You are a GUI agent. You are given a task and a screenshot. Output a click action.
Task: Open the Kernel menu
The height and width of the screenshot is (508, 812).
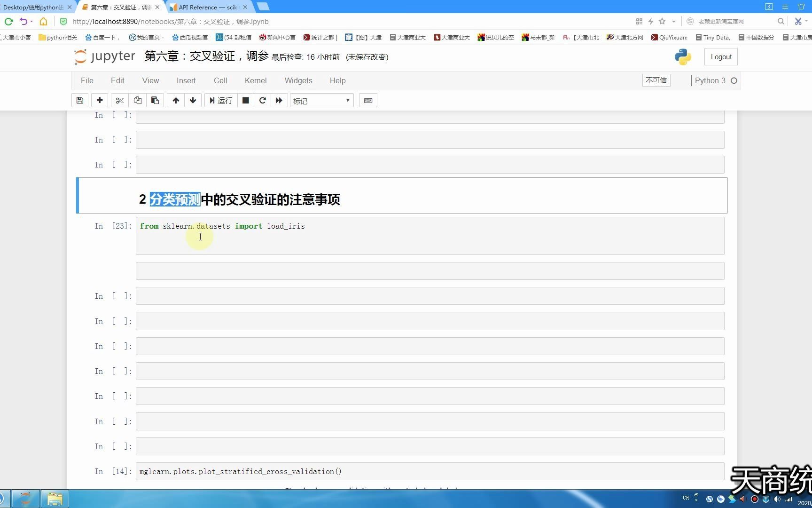click(256, 80)
